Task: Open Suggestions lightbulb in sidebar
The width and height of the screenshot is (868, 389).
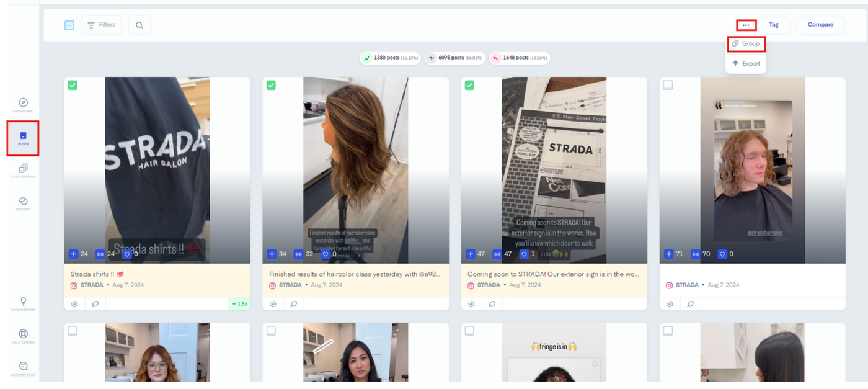Action: (x=23, y=303)
